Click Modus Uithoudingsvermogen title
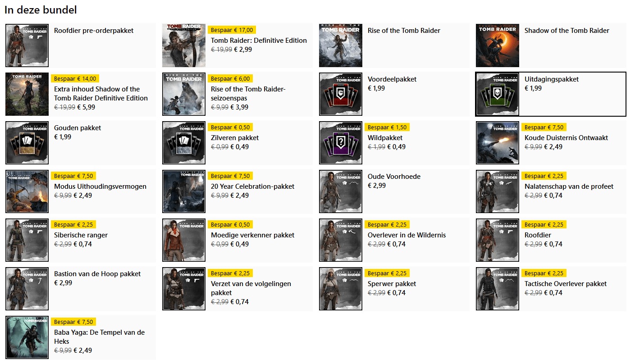This screenshot has height=364, width=635. click(x=100, y=187)
